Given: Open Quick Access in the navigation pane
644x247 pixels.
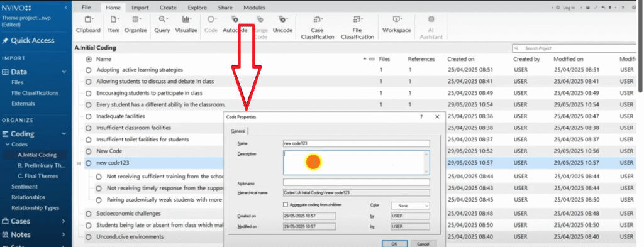Looking at the screenshot, I should tap(28, 40).
